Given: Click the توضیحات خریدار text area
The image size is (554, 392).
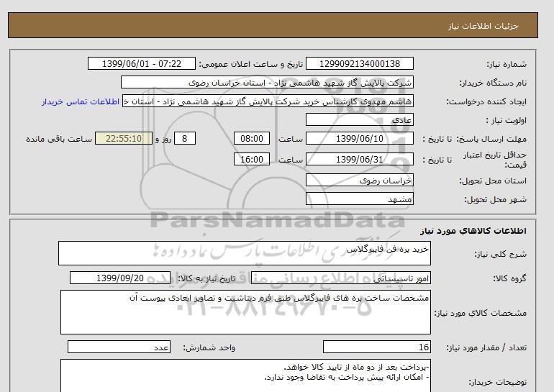Looking at the screenshot, I should click(245, 375).
